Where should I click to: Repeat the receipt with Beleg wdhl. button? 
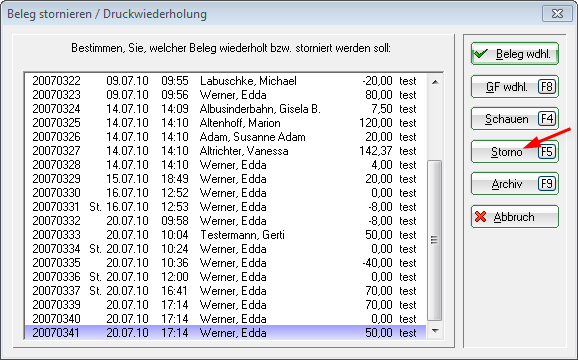click(x=515, y=54)
